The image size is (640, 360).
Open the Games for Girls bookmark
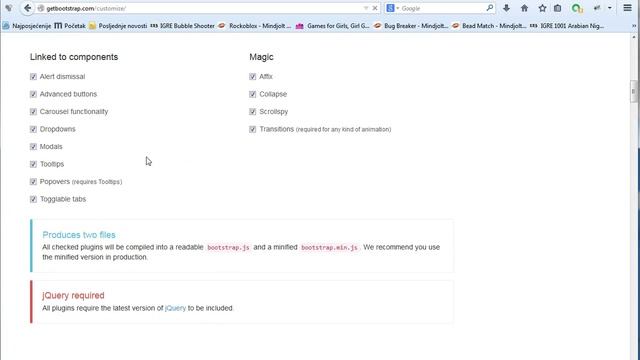pos(333,26)
